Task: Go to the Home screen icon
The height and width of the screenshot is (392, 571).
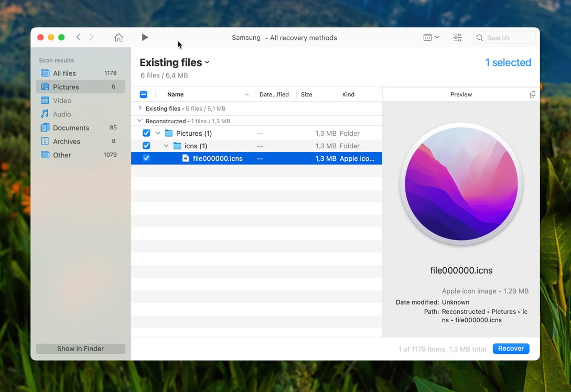Action: (118, 38)
